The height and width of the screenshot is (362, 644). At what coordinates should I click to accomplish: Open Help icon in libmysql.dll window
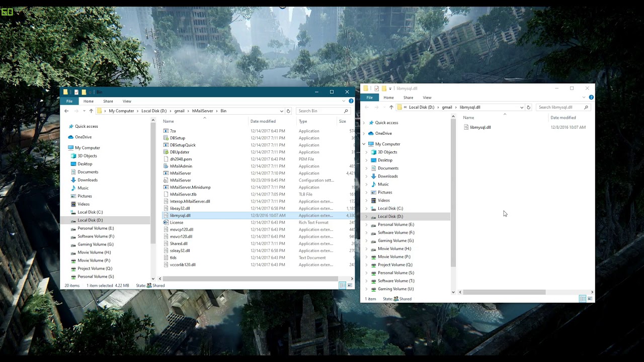pyautogui.click(x=591, y=98)
